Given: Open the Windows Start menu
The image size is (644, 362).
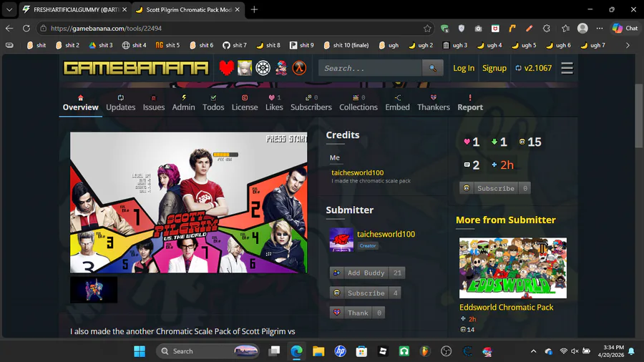Looking at the screenshot, I should pos(140,351).
